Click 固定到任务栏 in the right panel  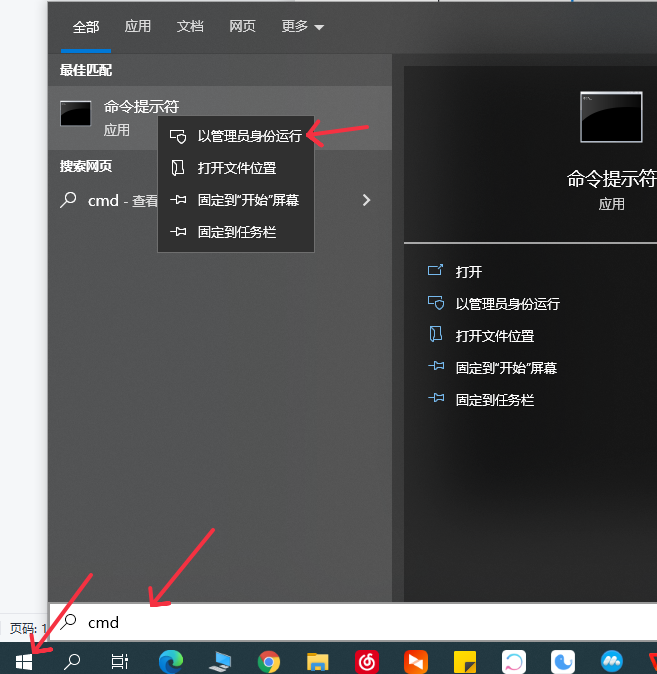495,400
